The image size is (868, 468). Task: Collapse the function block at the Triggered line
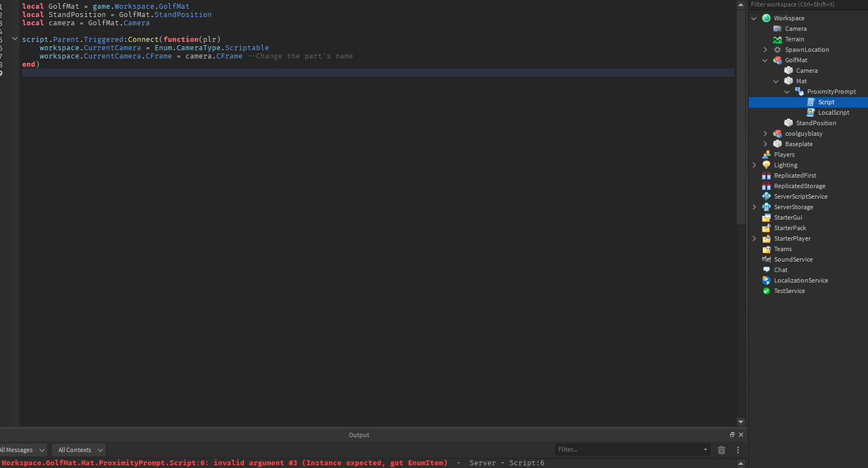point(15,39)
